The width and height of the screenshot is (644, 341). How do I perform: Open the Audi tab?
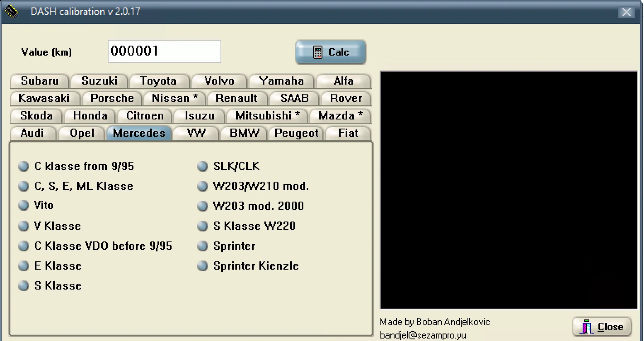click(32, 133)
